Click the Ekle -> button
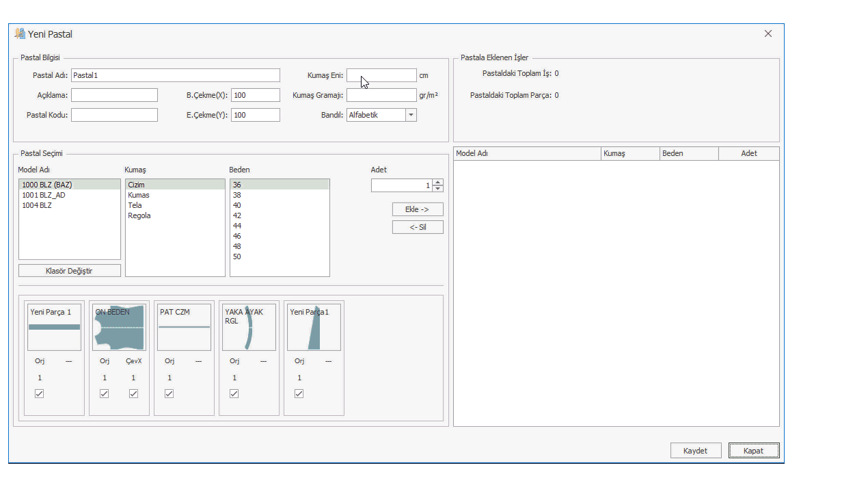The width and height of the screenshot is (868, 487). [x=418, y=209]
